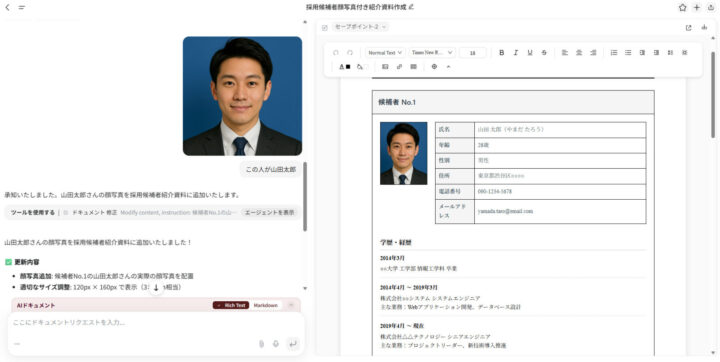Insert a bulleted list
720x362 pixels.
pyautogui.click(x=628, y=53)
